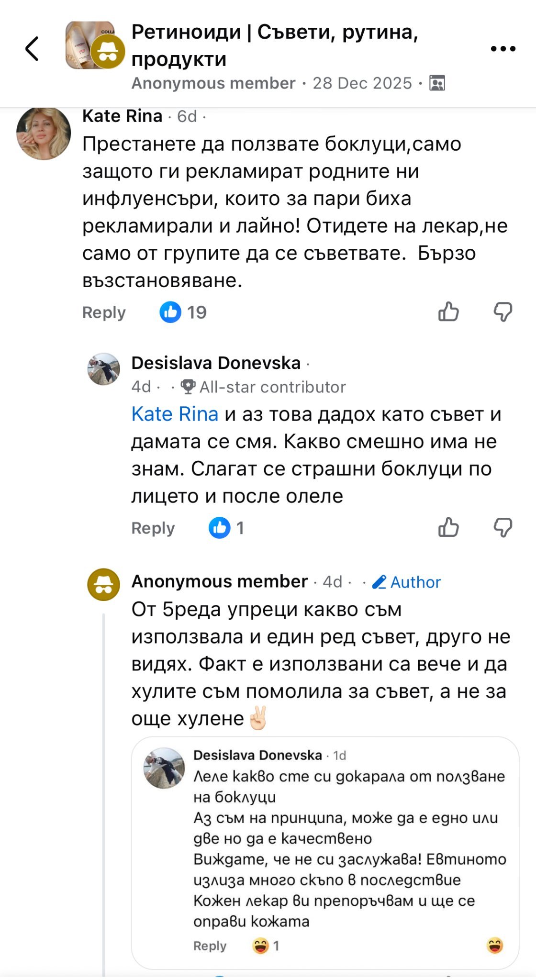Upvote Kate Rina's comment with thumbs up

[x=448, y=312]
